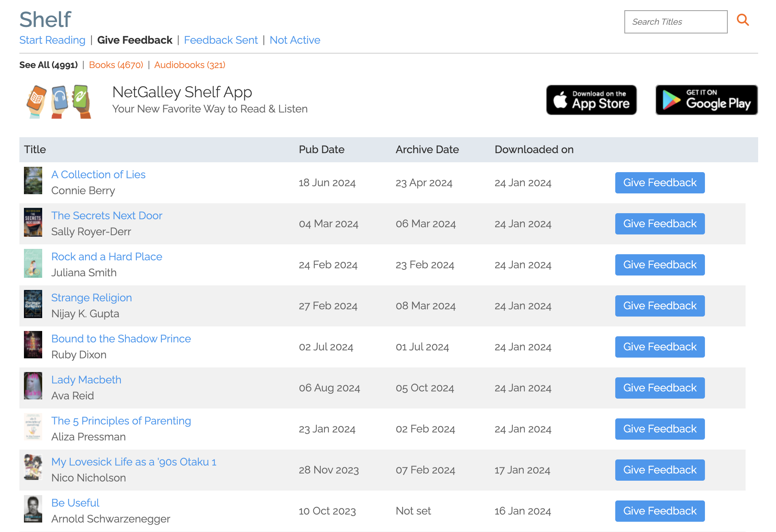Image resolution: width=776 pixels, height=532 pixels.
Task: Select the See All (4991) filter
Action: click(49, 65)
